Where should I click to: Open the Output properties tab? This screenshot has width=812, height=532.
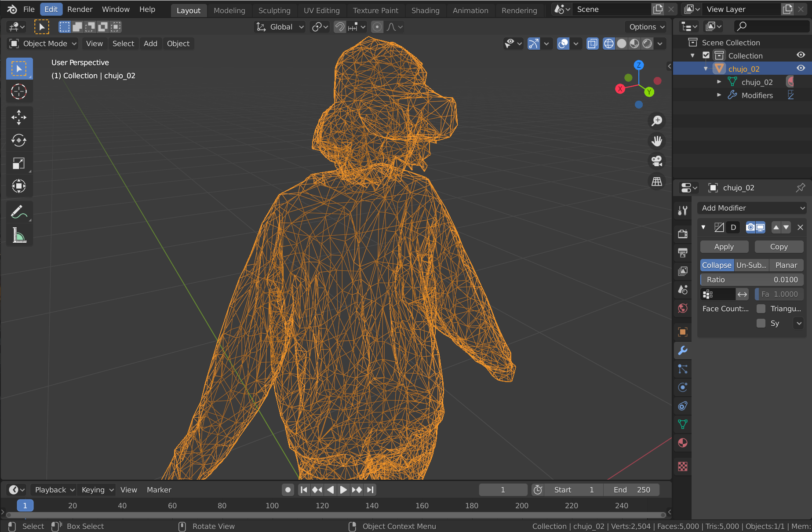(682, 252)
